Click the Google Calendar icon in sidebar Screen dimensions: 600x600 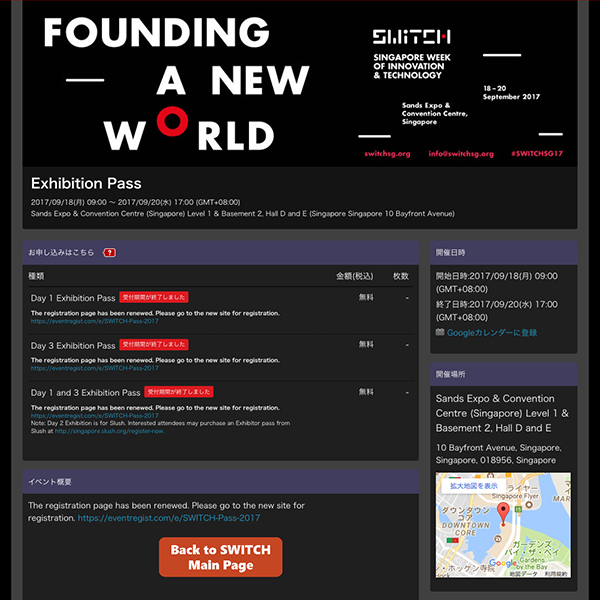[x=440, y=332]
